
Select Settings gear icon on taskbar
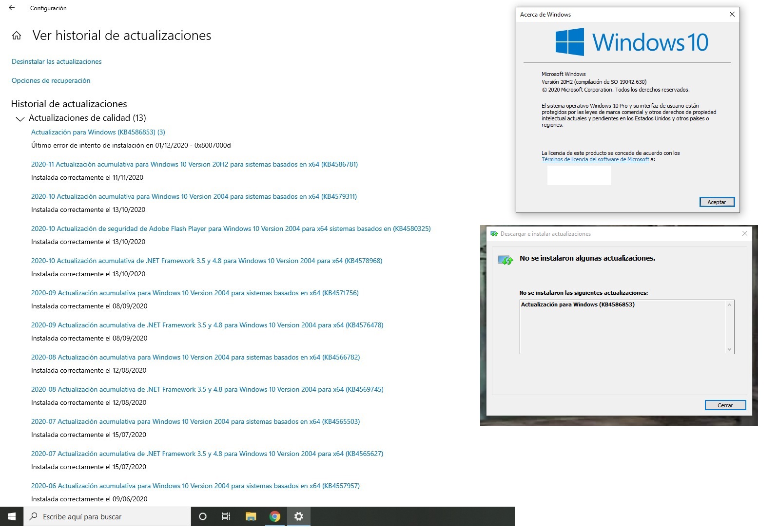coord(299,516)
